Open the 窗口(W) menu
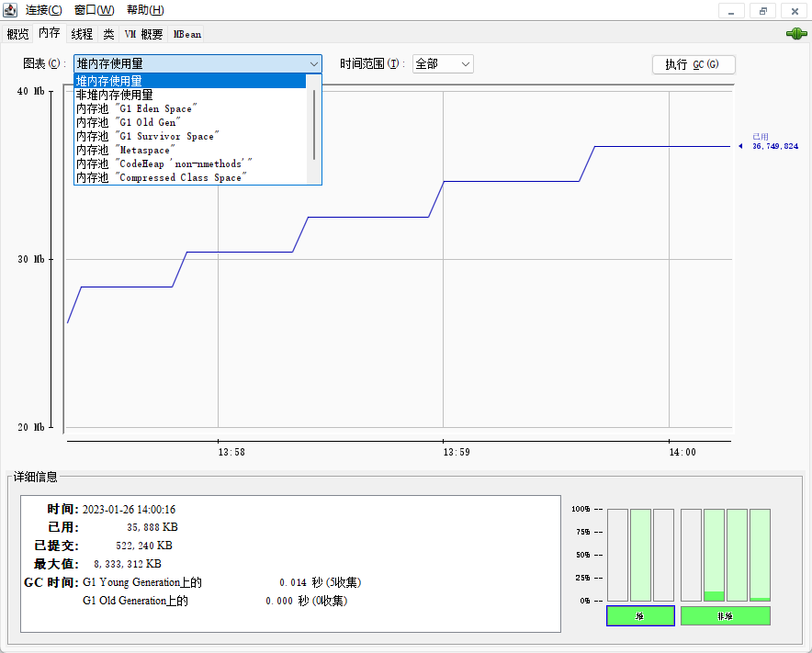This screenshot has width=812, height=653. coord(95,10)
